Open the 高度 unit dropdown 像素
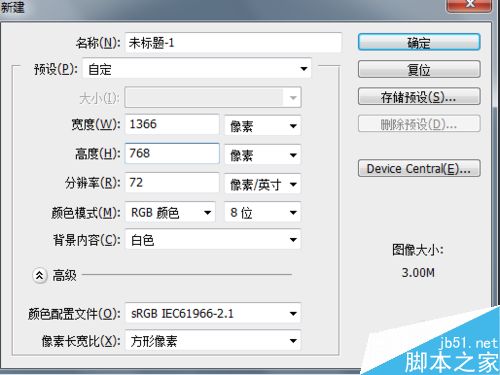This screenshot has height=375, width=500. point(263,155)
